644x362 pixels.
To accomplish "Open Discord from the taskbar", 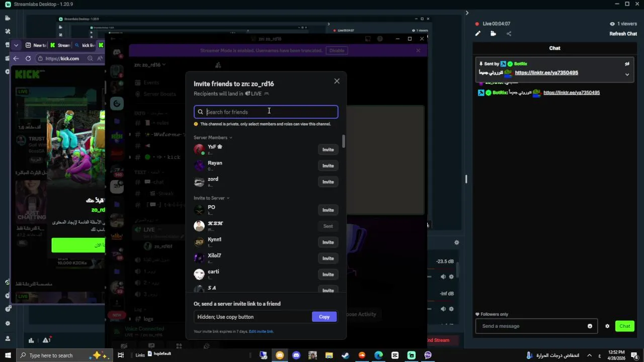I will 296,355.
